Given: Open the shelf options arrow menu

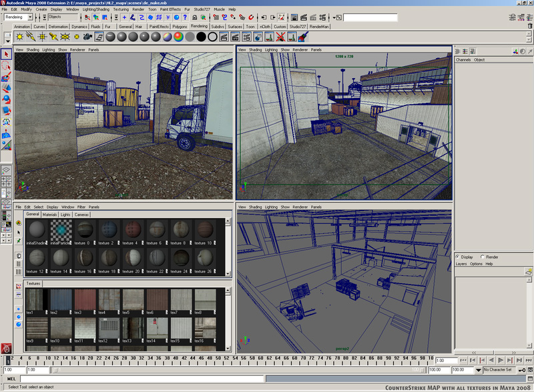Looking at the screenshot, I should click(7, 41).
